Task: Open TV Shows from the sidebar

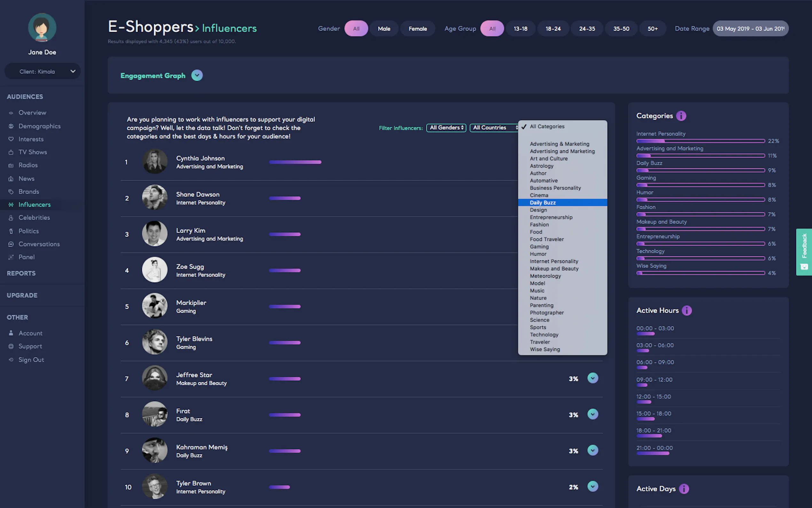Action: coord(33,152)
